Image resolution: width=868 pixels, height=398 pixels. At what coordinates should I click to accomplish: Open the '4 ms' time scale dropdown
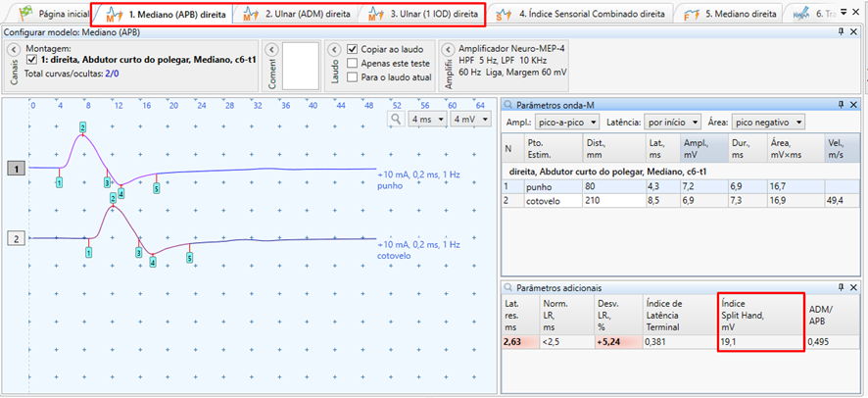click(427, 119)
